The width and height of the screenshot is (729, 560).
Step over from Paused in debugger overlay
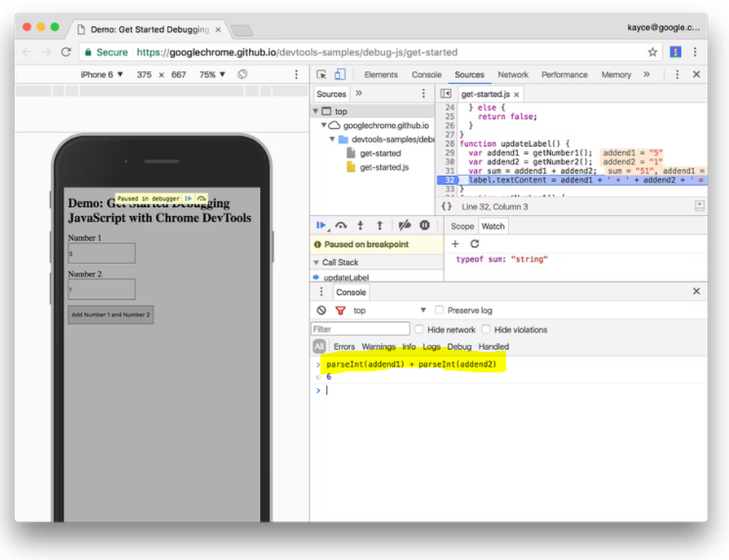(x=201, y=198)
